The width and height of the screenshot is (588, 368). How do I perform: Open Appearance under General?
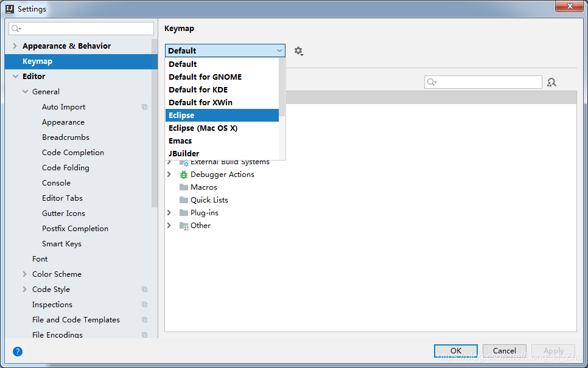63,122
